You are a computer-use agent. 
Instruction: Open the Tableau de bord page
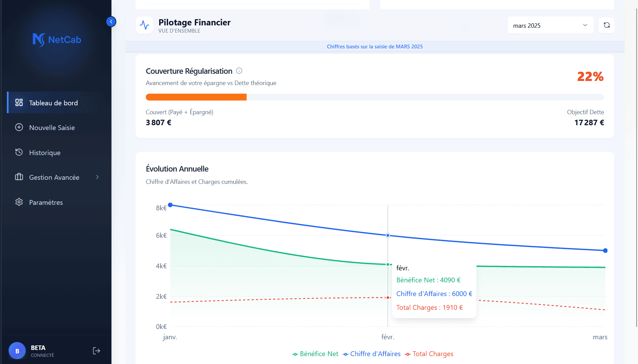pos(54,103)
